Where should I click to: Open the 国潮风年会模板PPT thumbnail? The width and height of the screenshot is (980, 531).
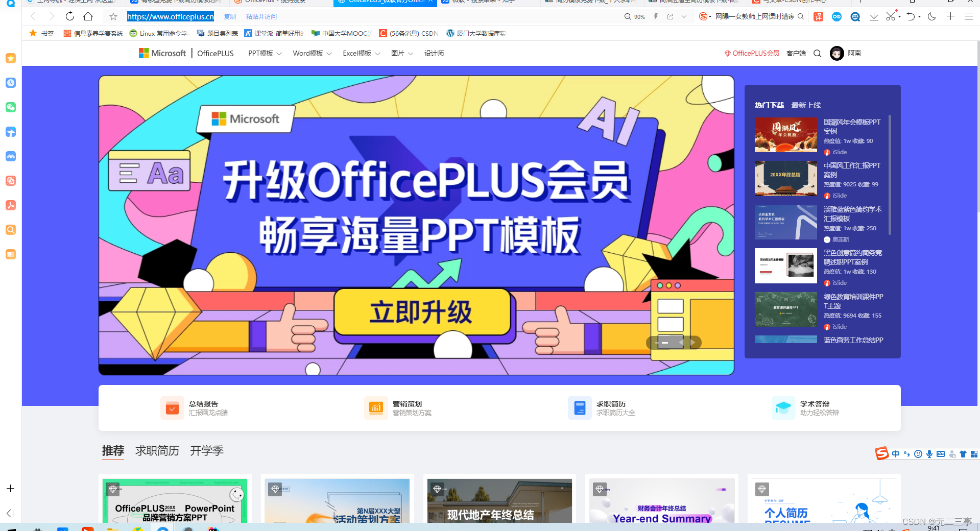[x=785, y=135]
